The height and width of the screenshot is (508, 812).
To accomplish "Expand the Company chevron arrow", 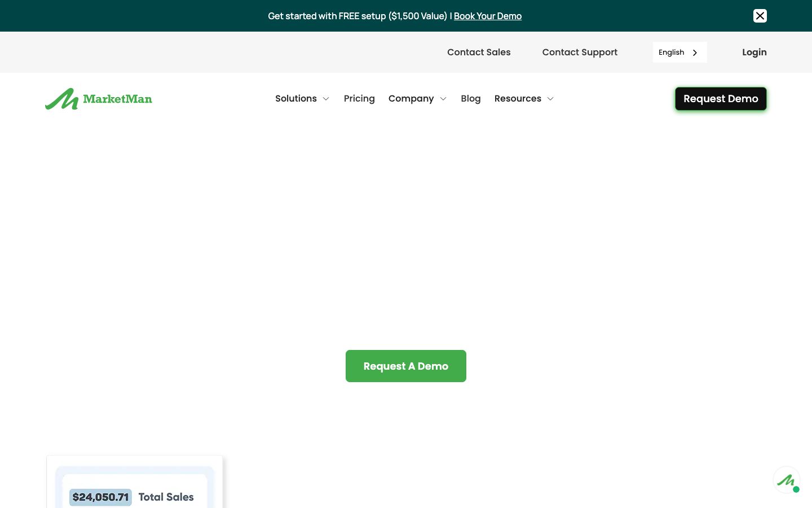I will coord(443,99).
